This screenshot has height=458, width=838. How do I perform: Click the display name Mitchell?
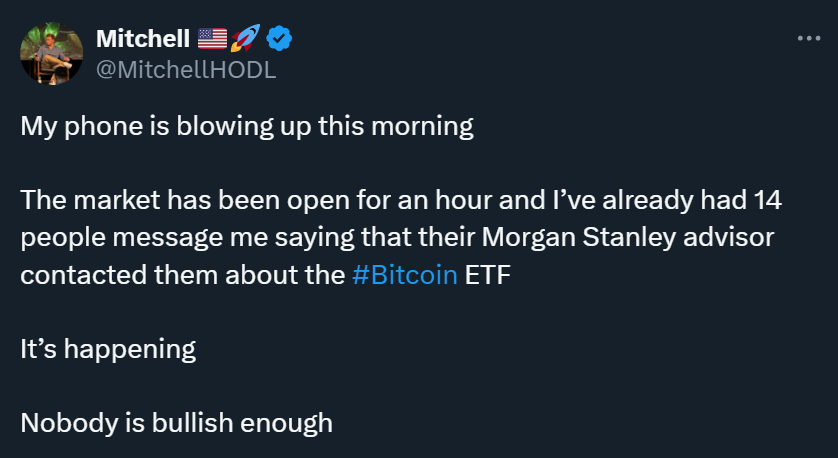(x=143, y=40)
